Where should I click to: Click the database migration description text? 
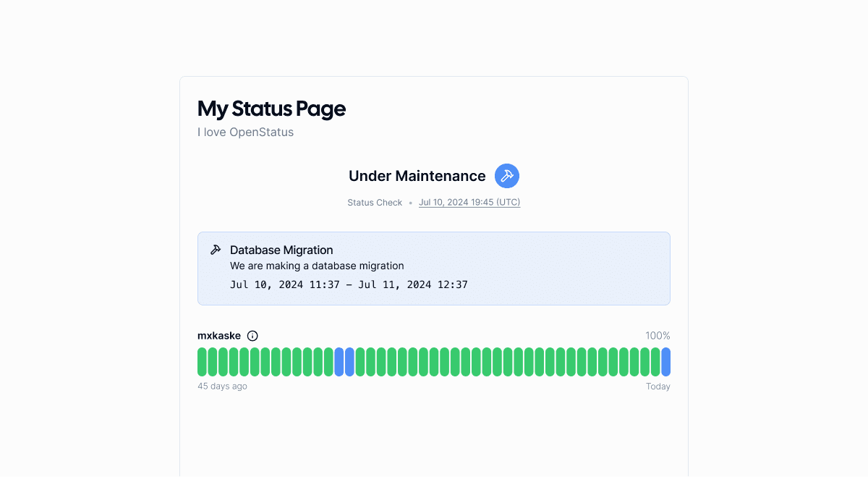click(x=317, y=266)
